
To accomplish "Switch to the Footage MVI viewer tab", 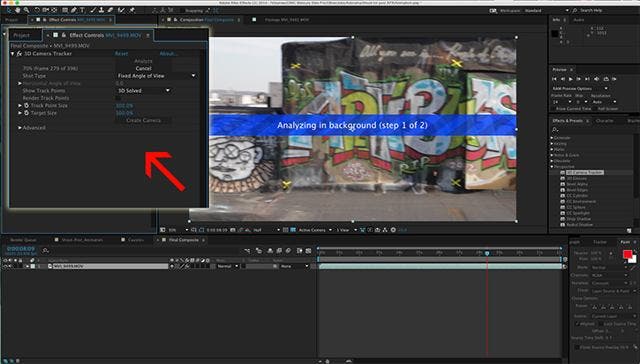I will (x=287, y=20).
